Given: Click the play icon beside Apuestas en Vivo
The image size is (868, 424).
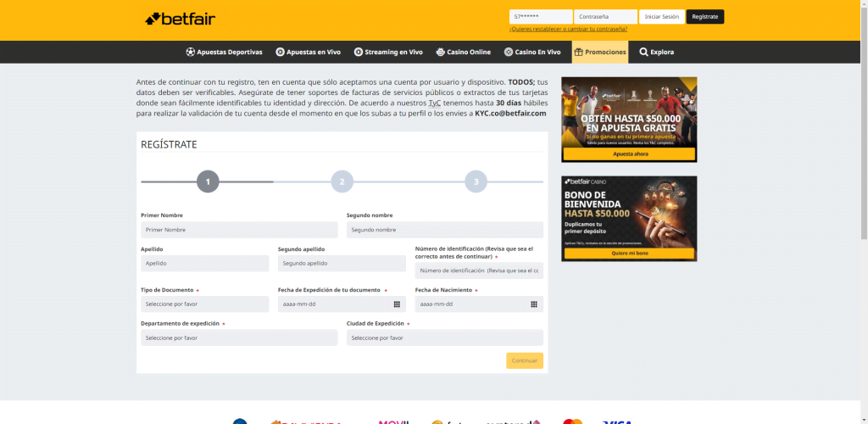Looking at the screenshot, I should point(280,52).
